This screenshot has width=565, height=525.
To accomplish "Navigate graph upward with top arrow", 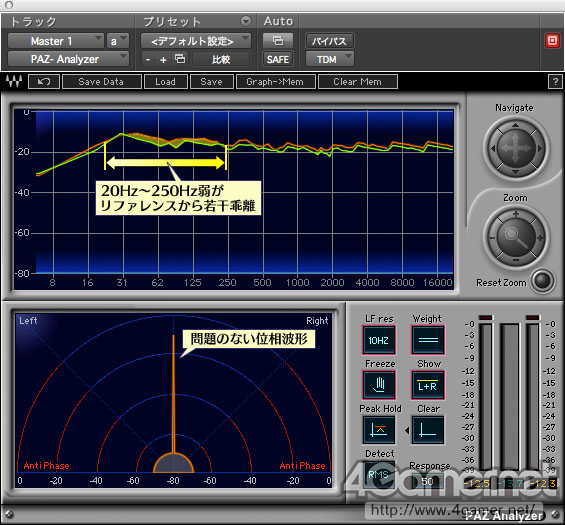I will pyautogui.click(x=515, y=125).
